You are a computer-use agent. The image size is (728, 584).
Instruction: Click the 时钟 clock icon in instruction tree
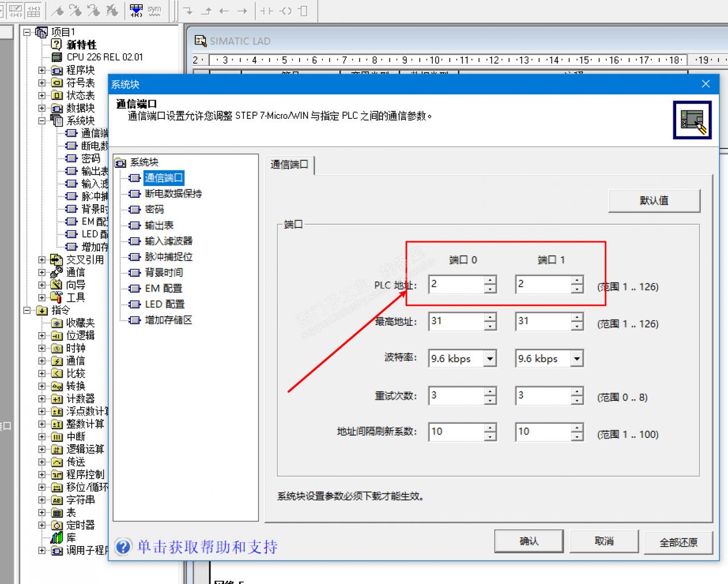click(x=57, y=348)
